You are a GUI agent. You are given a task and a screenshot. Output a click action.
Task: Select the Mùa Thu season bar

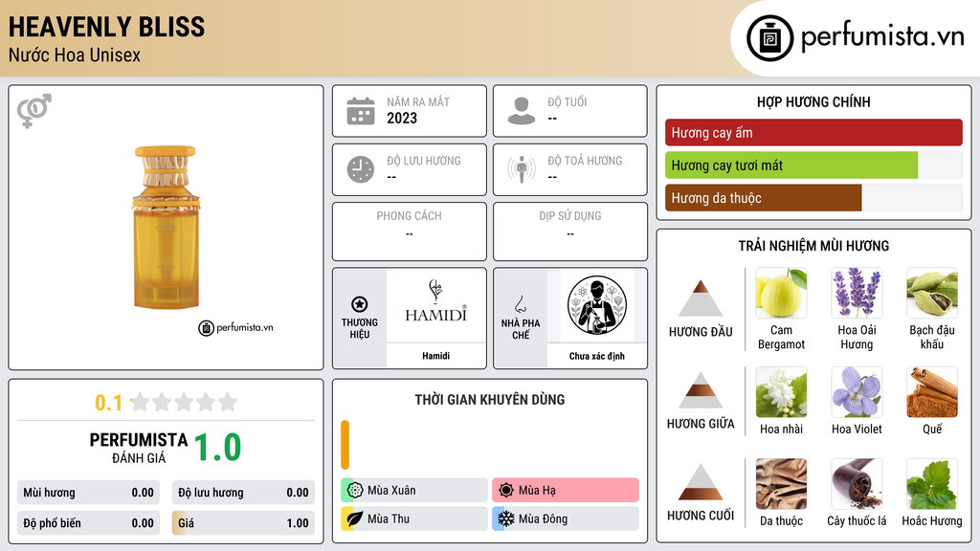pos(414,518)
